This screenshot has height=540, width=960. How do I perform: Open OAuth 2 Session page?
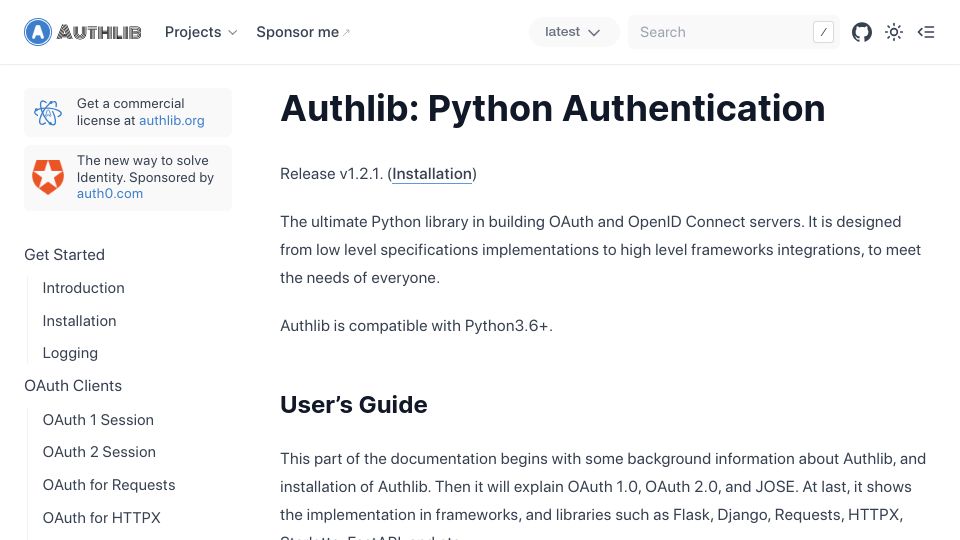[x=99, y=452]
